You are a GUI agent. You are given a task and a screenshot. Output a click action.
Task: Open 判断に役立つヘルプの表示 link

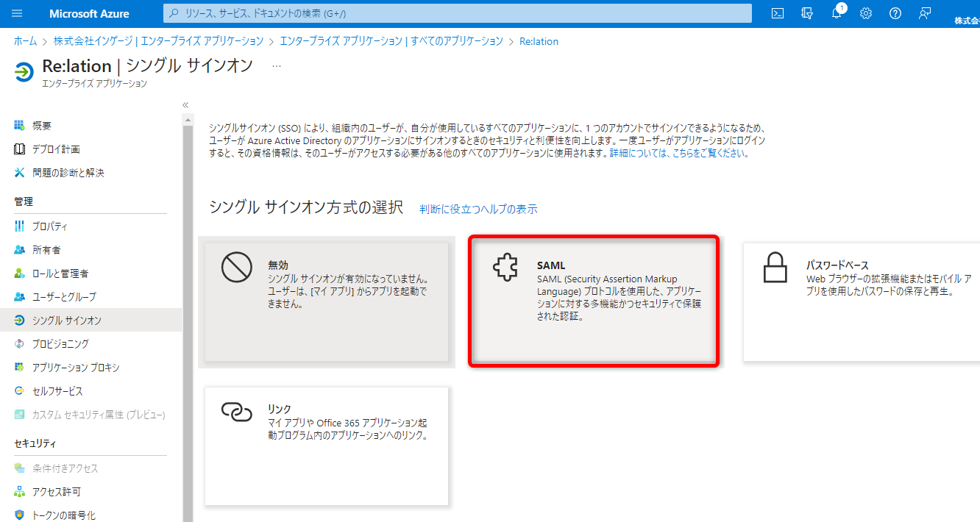tap(478, 209)
